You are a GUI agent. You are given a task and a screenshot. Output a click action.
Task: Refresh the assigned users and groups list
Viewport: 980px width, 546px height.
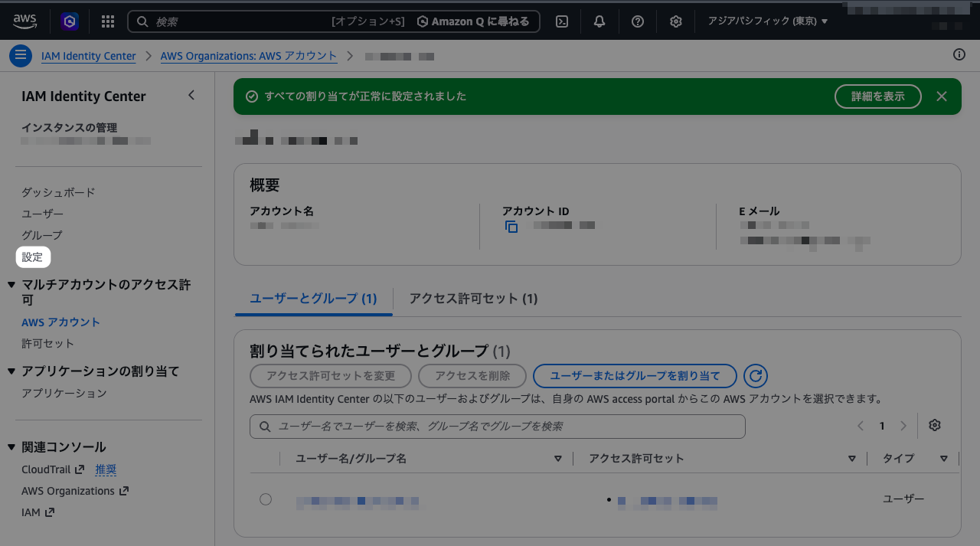pos(756,376)
